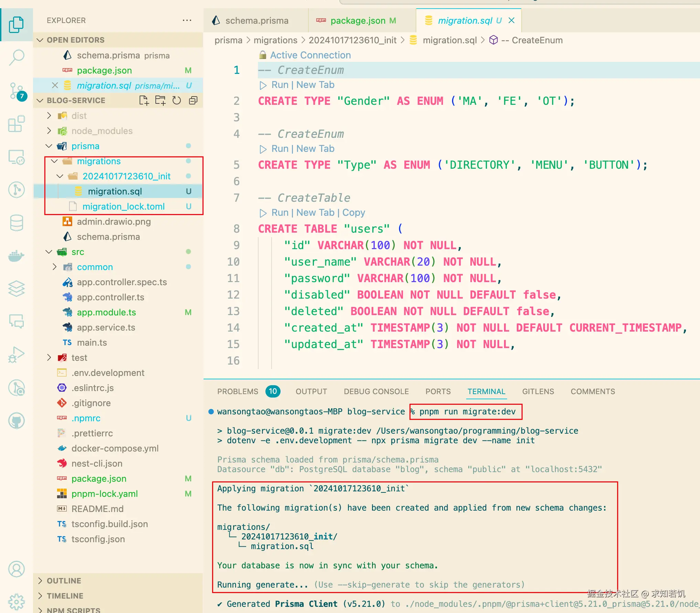
Task: Open the Extensions view icon
Action: coord(16,124)
